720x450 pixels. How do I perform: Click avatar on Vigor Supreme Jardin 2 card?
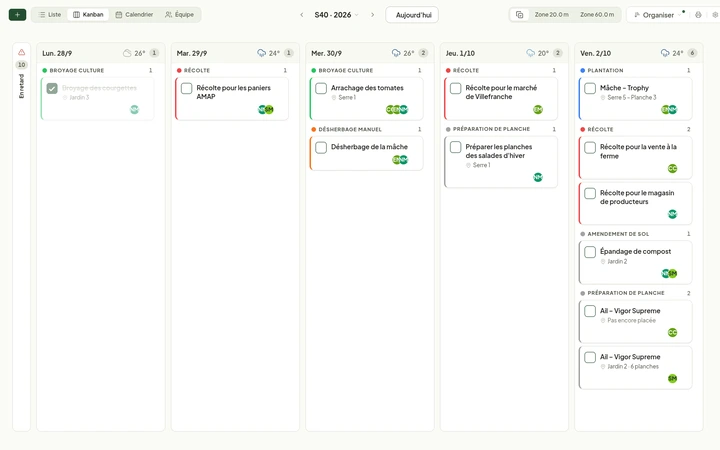pyautogui.click(x=672, y=378)
